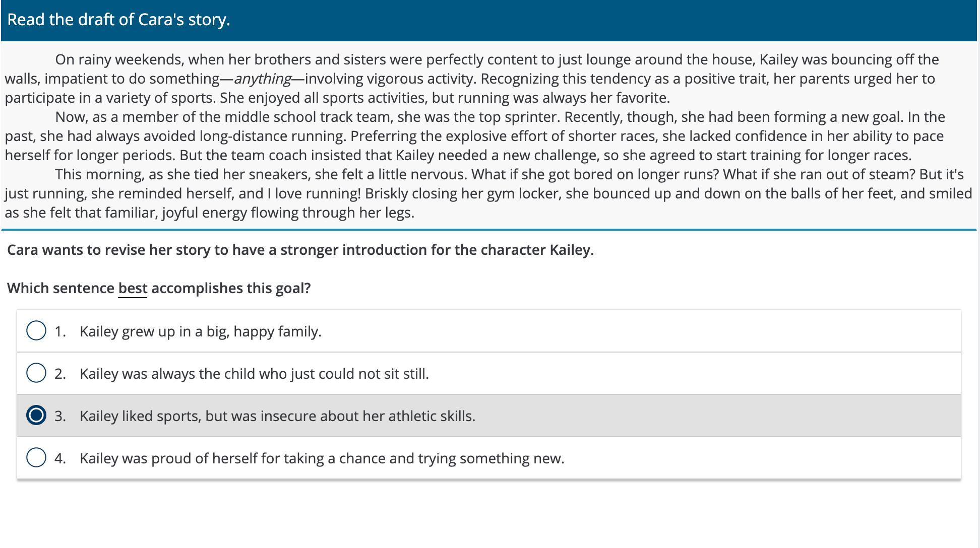Click the italicized word "anything" in the story
This screenshot has width=980, height=548.
pos(263,79)
